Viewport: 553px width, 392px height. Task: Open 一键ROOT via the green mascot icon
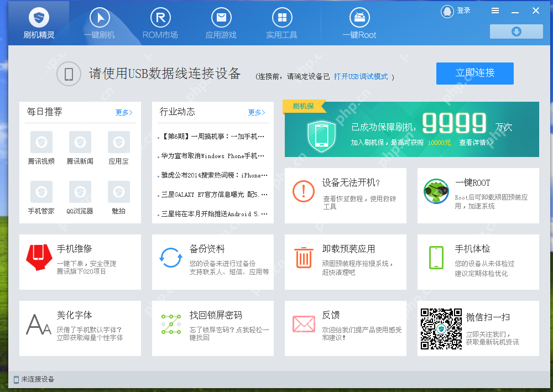(436, 191)
